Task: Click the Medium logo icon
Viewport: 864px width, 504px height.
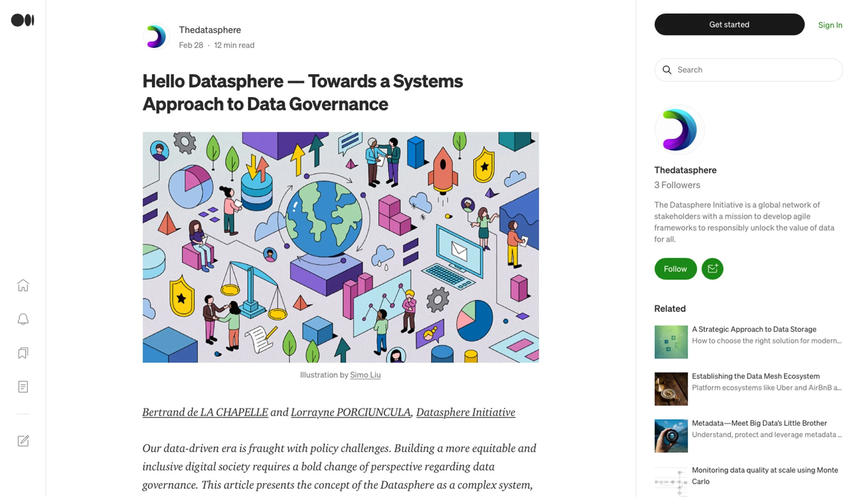Action: 22,20
